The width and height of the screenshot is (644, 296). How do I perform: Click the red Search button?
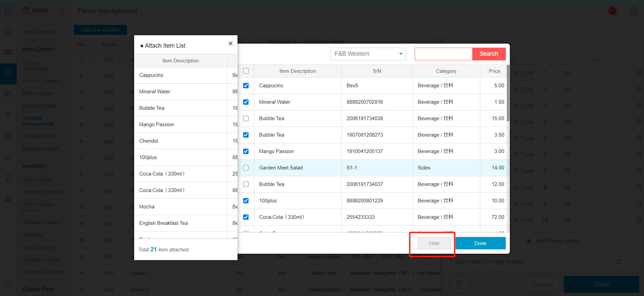point(489,54)
